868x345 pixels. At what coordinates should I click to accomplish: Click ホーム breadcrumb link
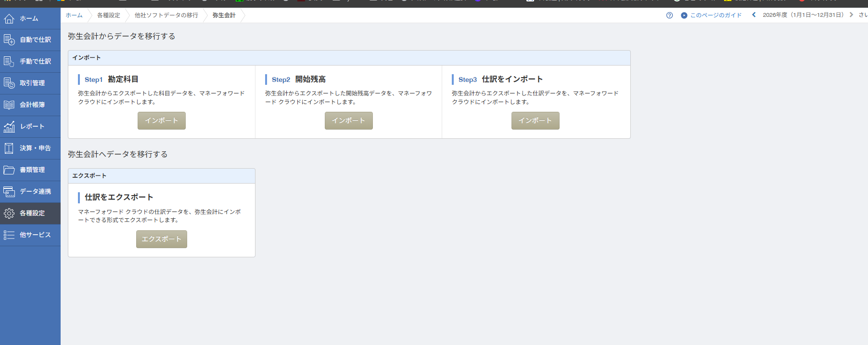coord(74,15)
